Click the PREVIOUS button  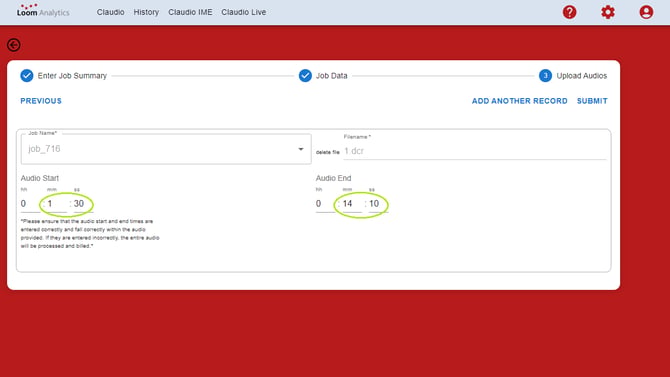(x=41, y=101)
